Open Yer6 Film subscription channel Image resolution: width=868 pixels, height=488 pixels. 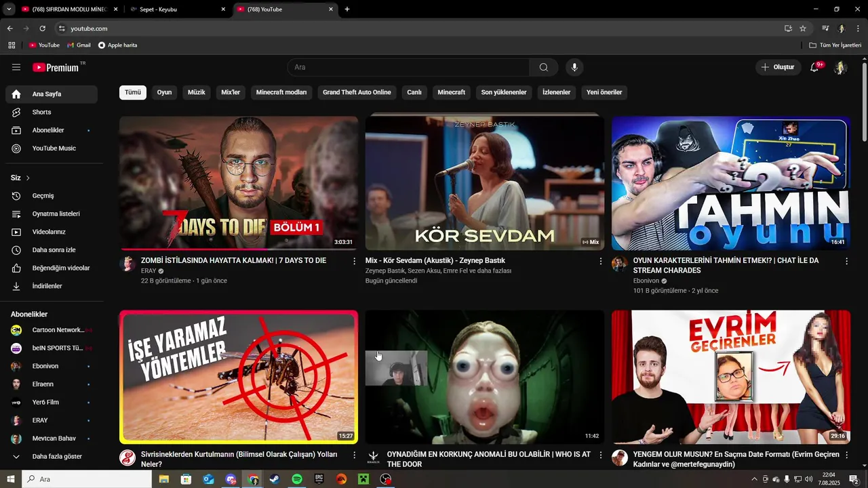point(52,403)
